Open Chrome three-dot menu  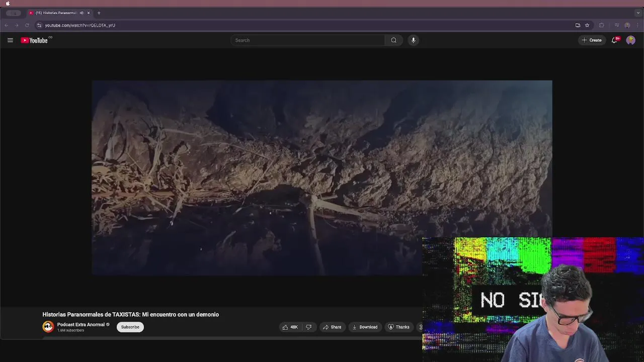click(637, 25)
